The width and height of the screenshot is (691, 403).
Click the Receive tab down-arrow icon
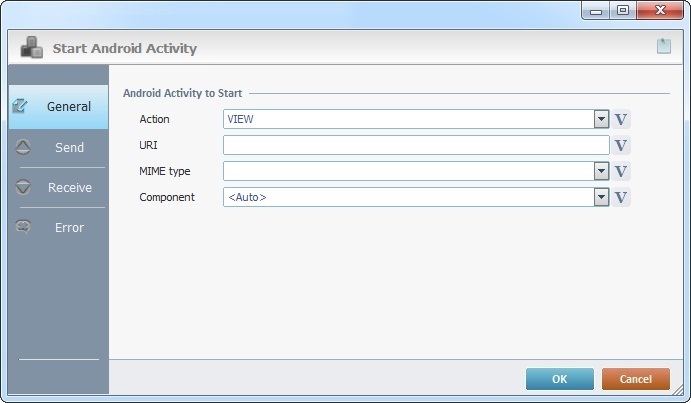pos(23,187)
